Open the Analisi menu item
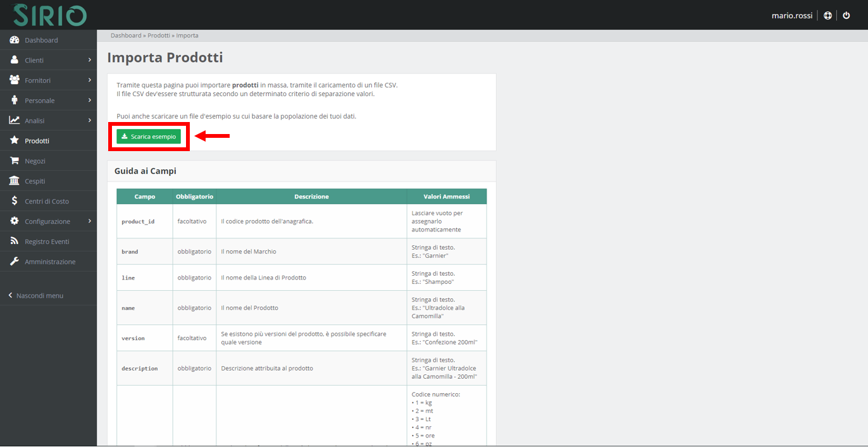The width and height of the screenshot is (868, 447). pyautogui.click(x=35, y=121)
